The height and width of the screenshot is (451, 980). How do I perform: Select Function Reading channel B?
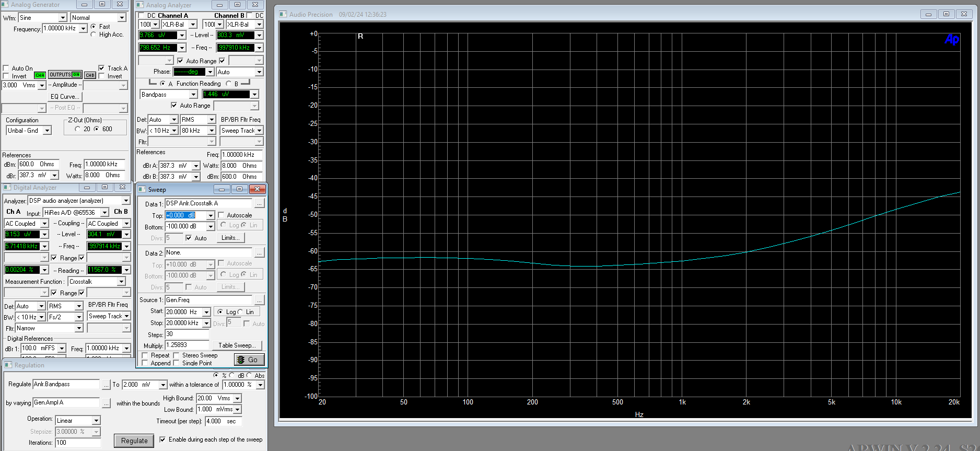point(229,84)
